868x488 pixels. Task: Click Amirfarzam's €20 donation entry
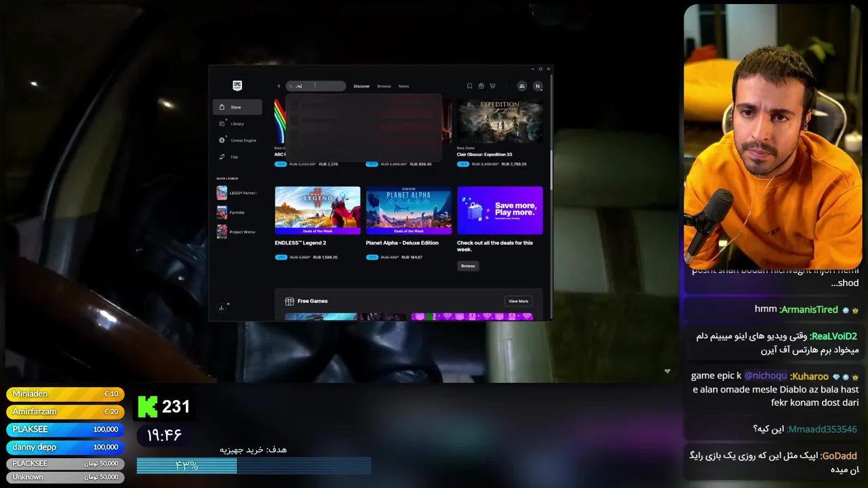click(65, 411)
